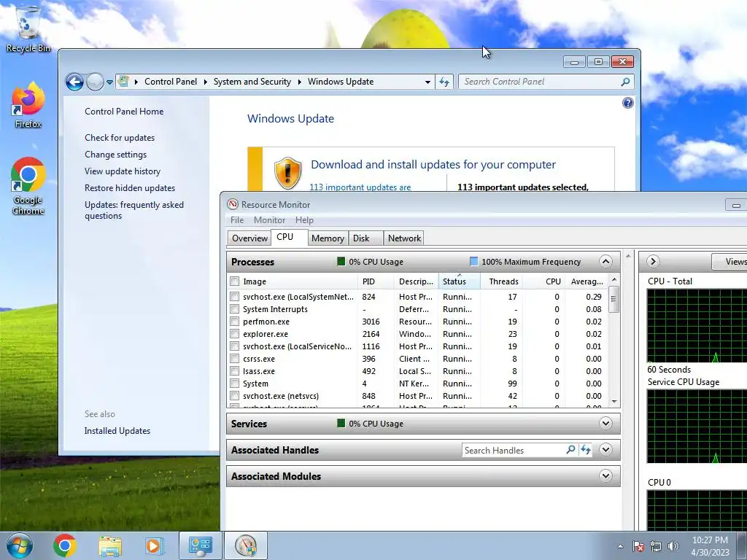Click the Processes list vertical scrollbar thumb
Screen dimensions: 747x560
pyautogui.click(x=614, y=299)
